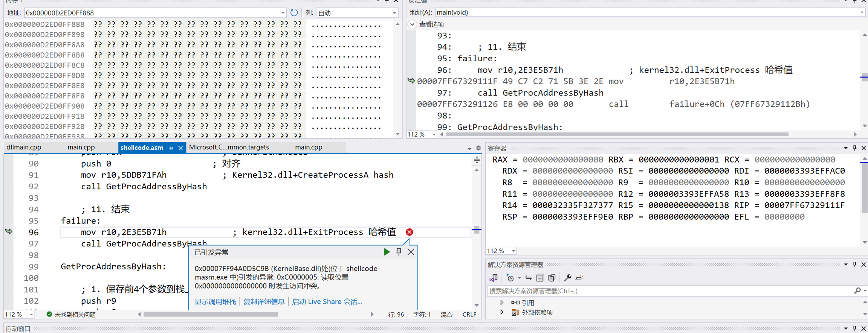Click Show All Files icon in solution explorer
Image resolution: width=868 pixels, height=333 pixels.
552,278
